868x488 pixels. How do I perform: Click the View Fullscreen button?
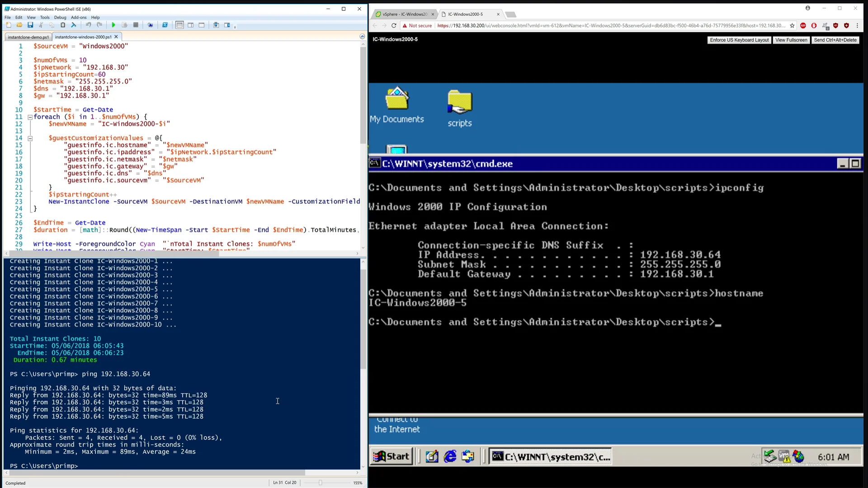[x=791, y=40]
